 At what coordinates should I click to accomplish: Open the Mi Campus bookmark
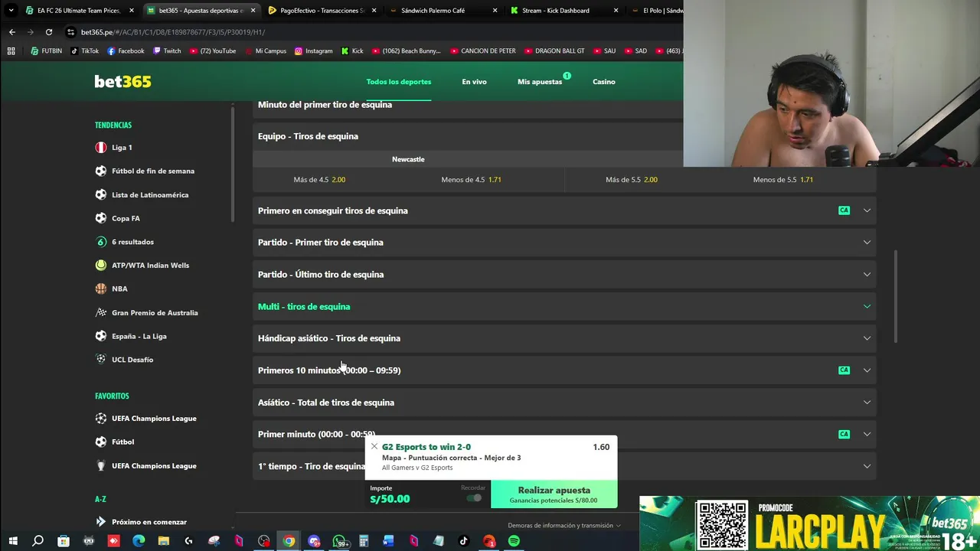[x=266, y=51]
